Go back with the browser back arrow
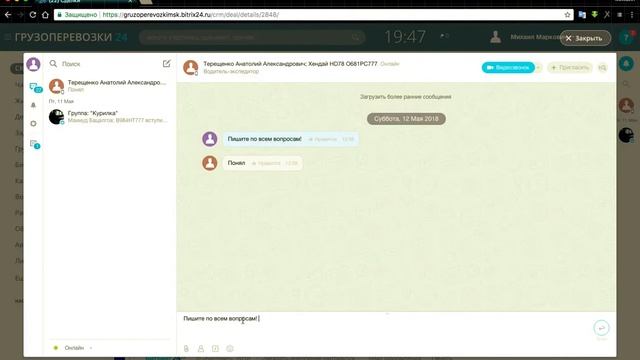Viewport: 640px width, 360px height. coord(8,15)
